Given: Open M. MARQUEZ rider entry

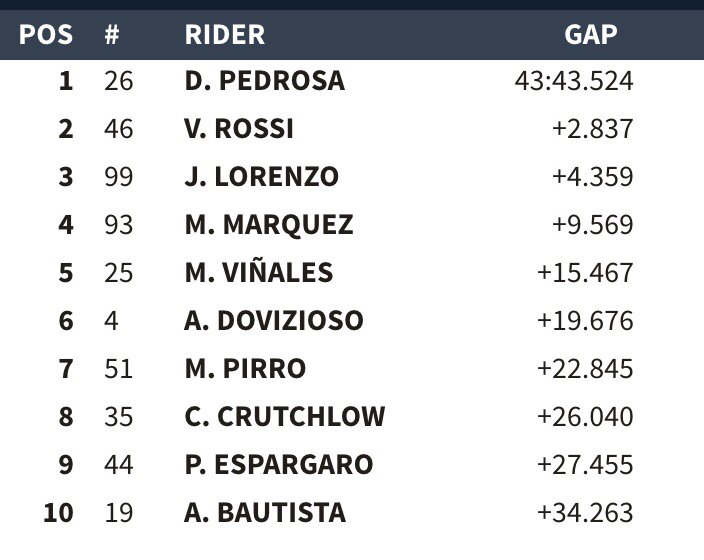Looking at the screenshot, I should [269, 225].
